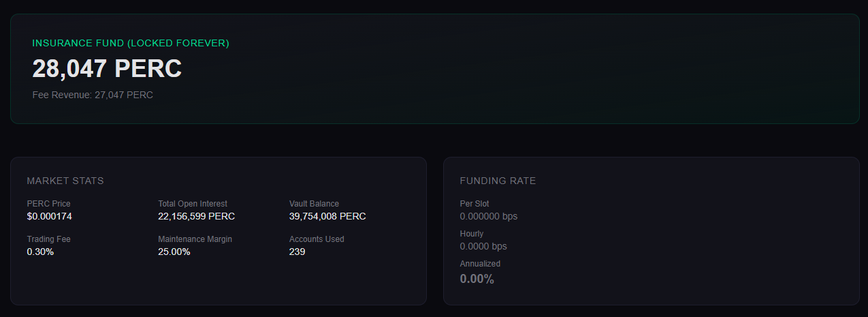Click the 22,156,599 PERC open interest value

[x=196, y=216]
